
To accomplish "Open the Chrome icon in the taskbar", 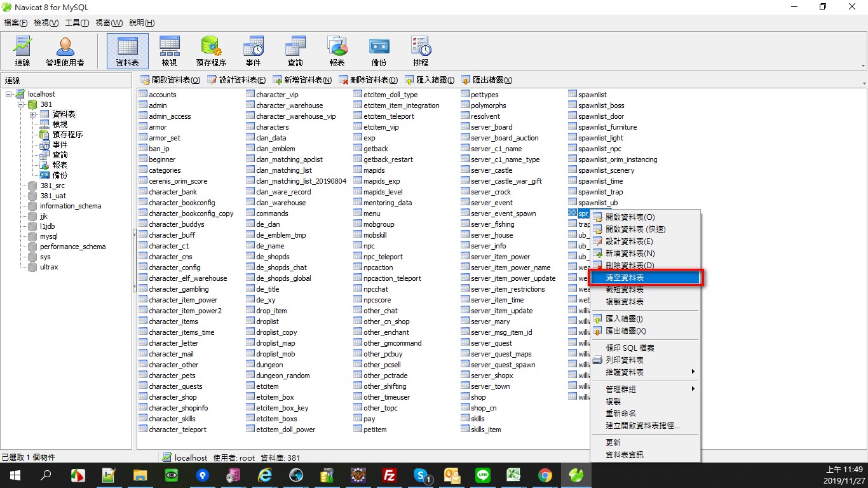I will [545, 475].
